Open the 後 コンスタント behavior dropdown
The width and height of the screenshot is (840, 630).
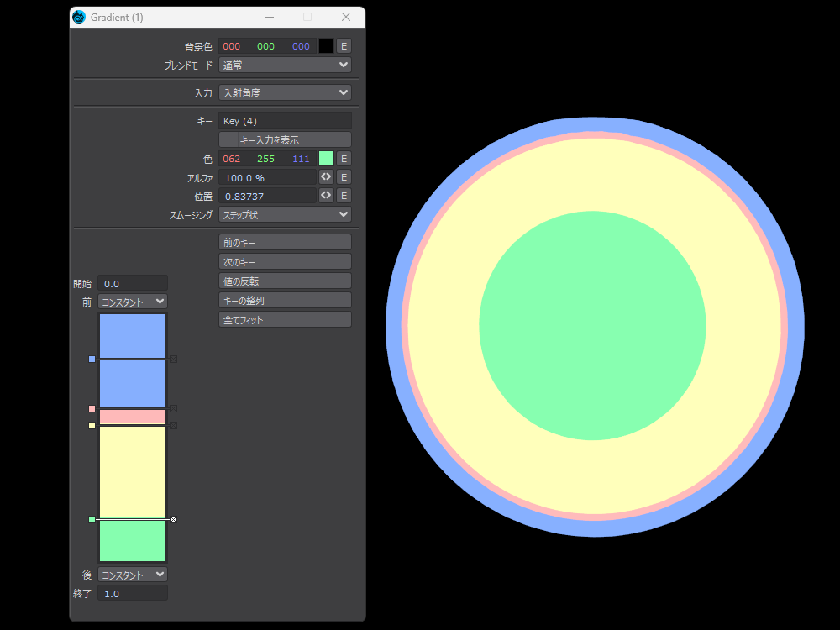133,575
